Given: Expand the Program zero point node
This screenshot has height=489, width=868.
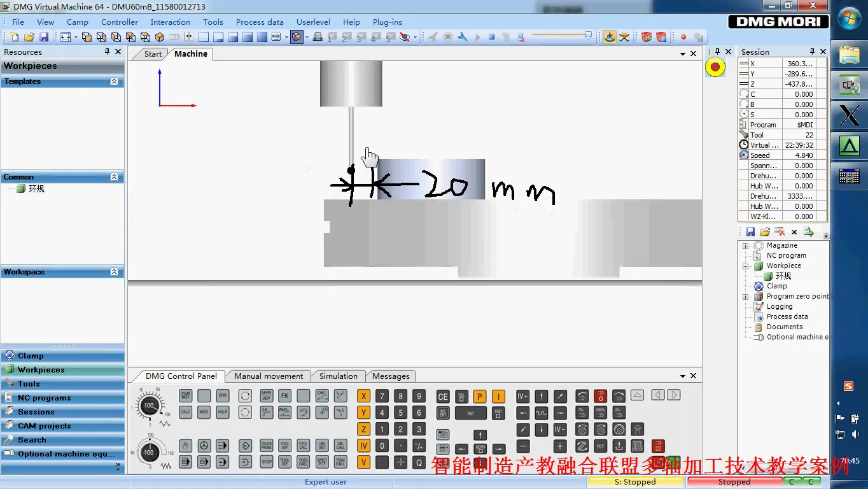Looking at the screenshot, I should pyautogui.click(x=745, y=297).
